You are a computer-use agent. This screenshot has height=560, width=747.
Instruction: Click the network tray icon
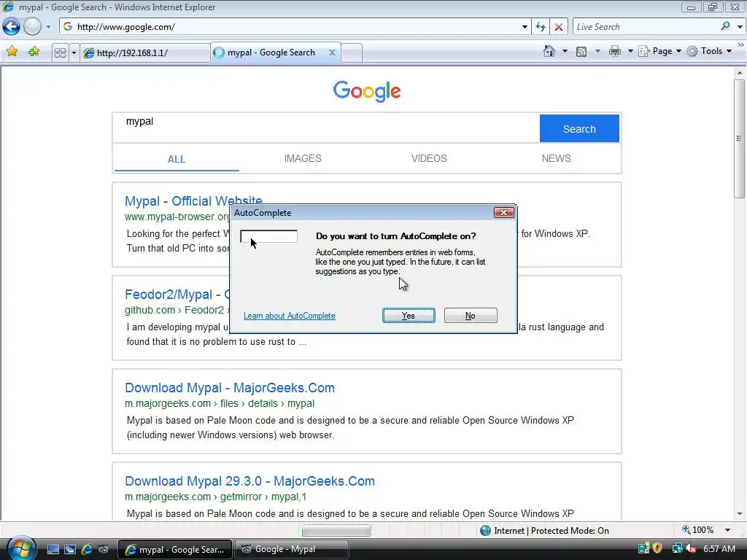click(x=676, y=548)
